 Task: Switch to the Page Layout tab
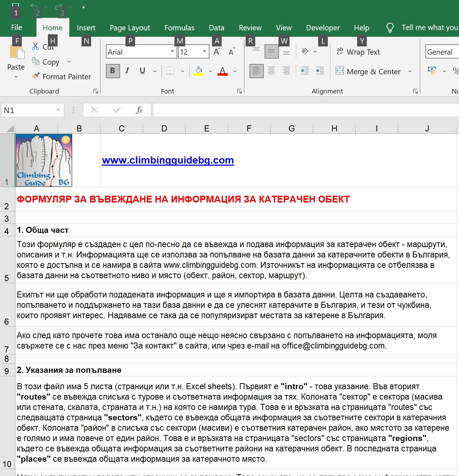pos(130,28)
